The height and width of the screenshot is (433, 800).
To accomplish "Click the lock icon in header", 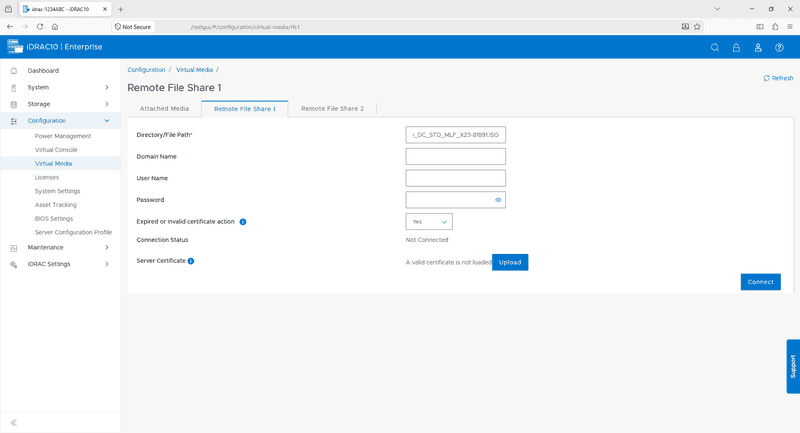I will (736, 47).
